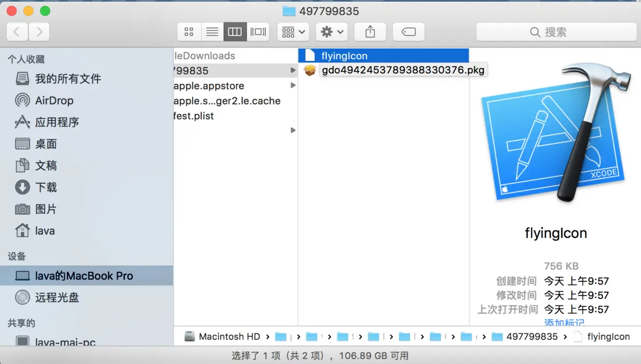Click the share button
This screenshot has width=641, height=364.
click(x=370, y=32)
